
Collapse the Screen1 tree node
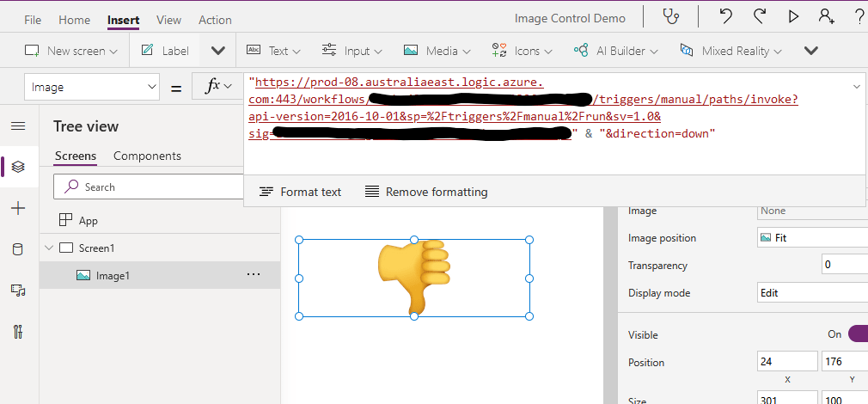[x=48, y=248]
